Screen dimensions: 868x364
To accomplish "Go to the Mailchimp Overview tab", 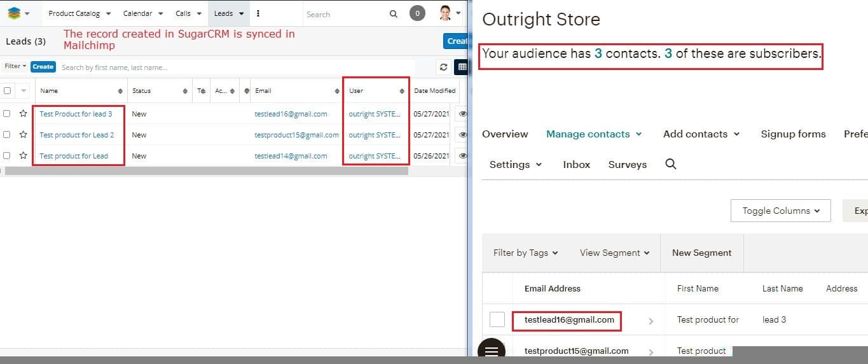I will coord(505,134).
